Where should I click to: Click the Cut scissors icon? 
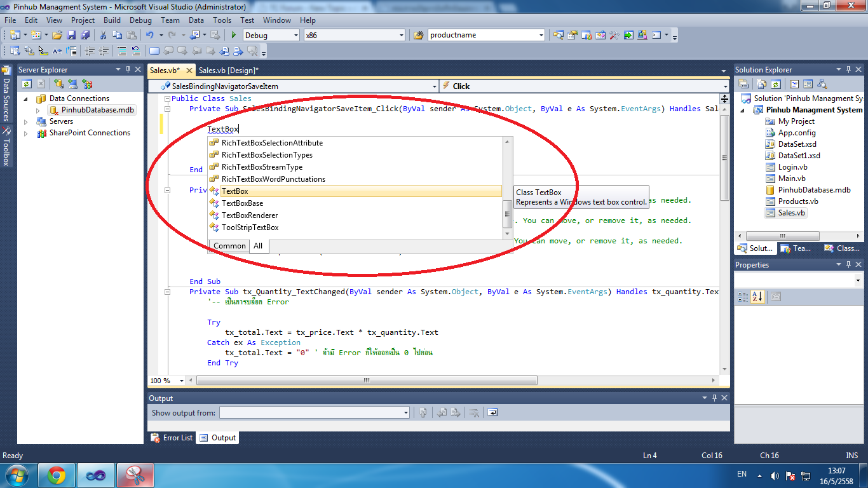click(x=103, y=35)
